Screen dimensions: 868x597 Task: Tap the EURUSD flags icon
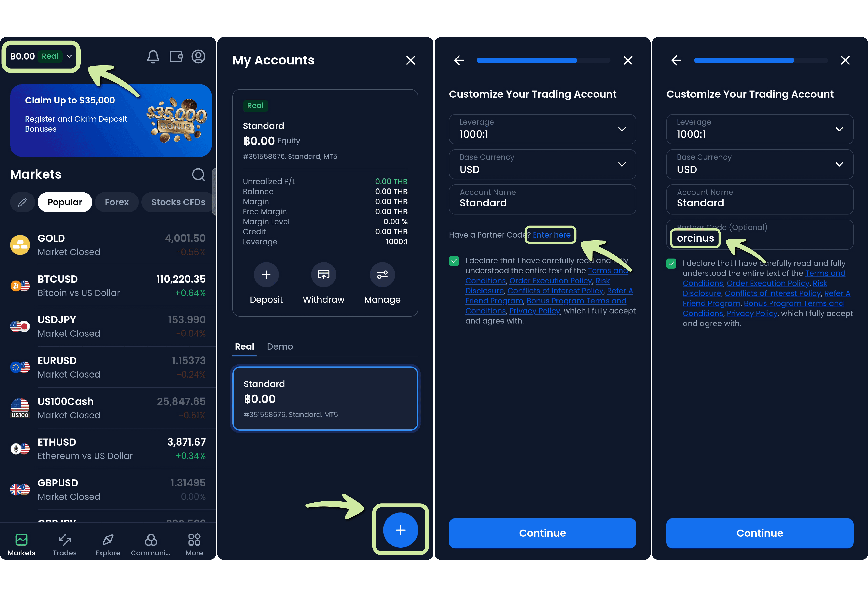pos(20,367)
